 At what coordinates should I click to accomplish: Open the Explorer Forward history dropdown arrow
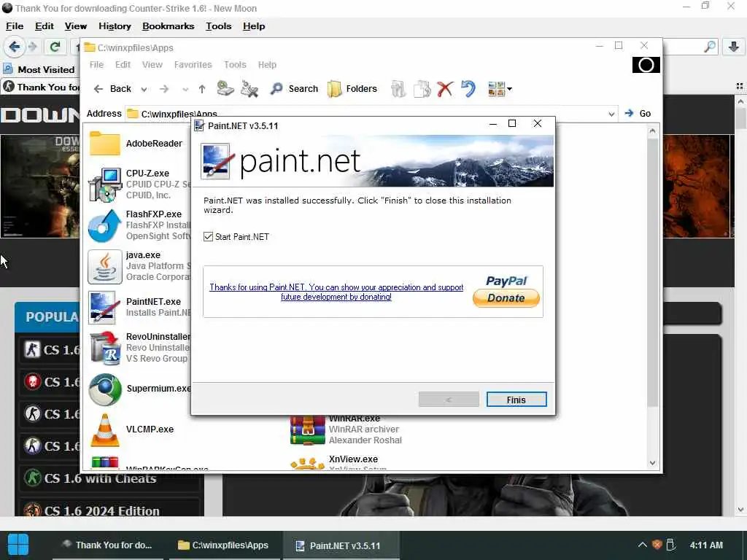point(185,89)
